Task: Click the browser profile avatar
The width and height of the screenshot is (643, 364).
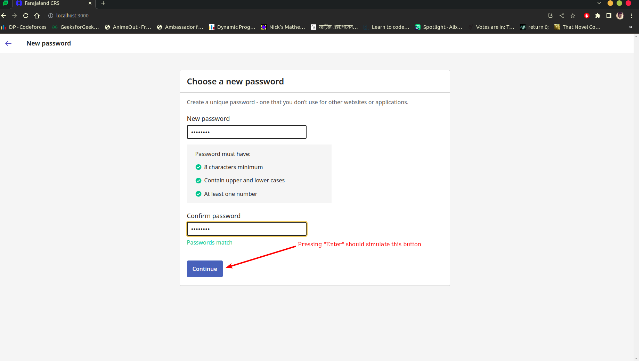Action: 620,16
